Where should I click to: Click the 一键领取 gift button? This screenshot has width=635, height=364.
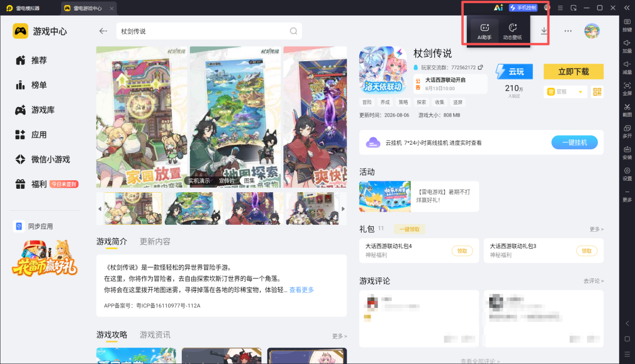[x=410, y=229]
